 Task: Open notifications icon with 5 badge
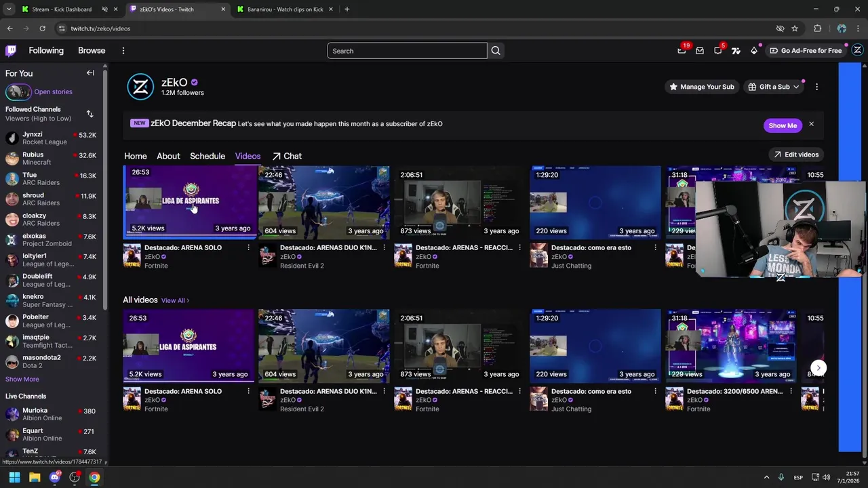718,51
